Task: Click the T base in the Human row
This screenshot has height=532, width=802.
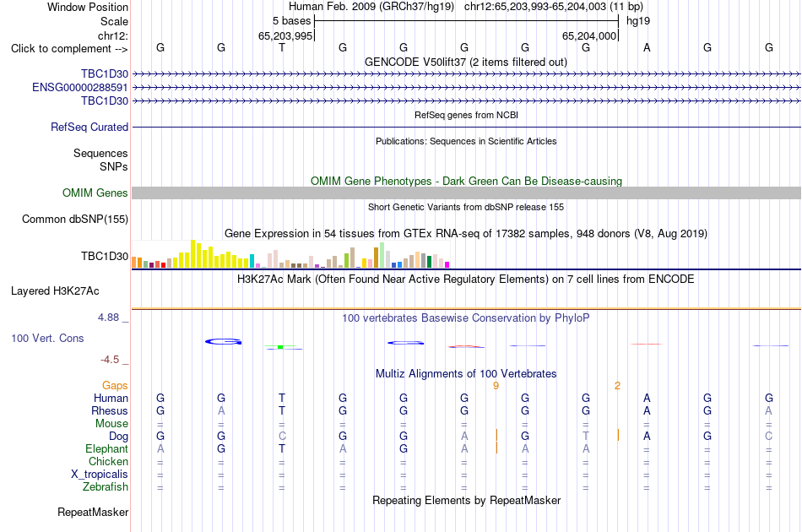Action: pos(282,398)
